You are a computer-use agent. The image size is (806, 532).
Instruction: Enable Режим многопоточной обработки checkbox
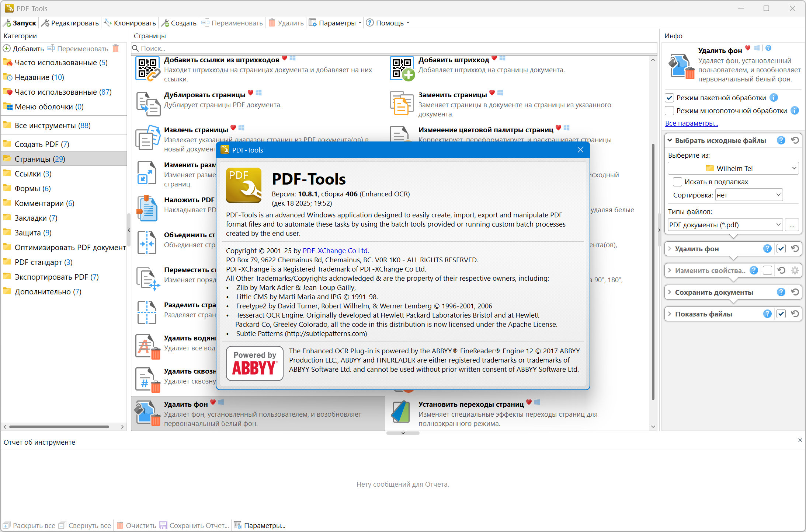670,111
